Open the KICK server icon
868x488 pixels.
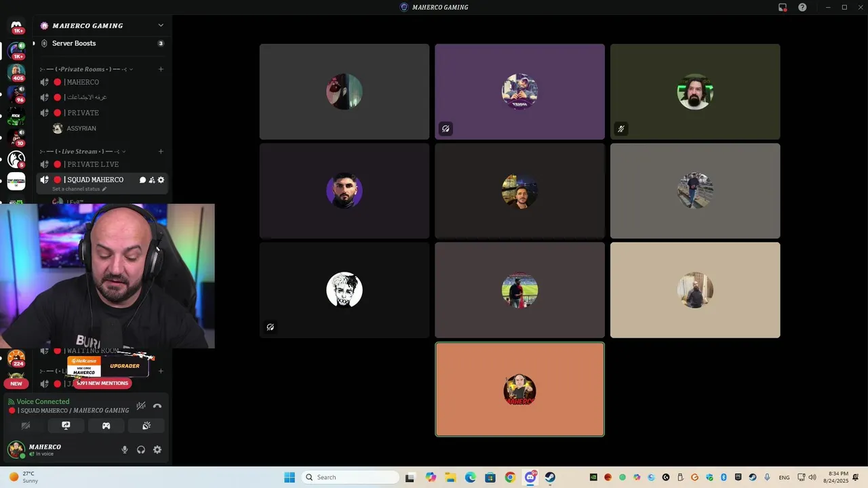[x=16, y=115]
